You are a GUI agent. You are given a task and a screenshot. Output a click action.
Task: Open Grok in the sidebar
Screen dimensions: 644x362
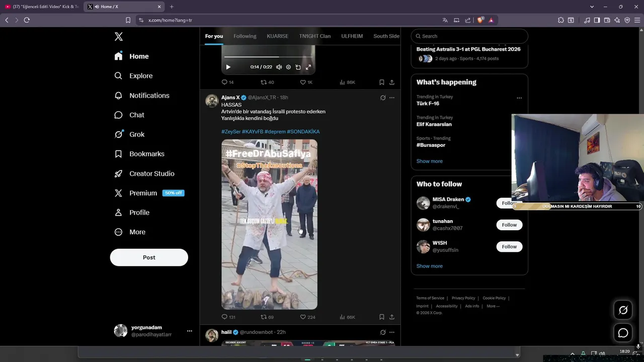(x=129, y=134)
